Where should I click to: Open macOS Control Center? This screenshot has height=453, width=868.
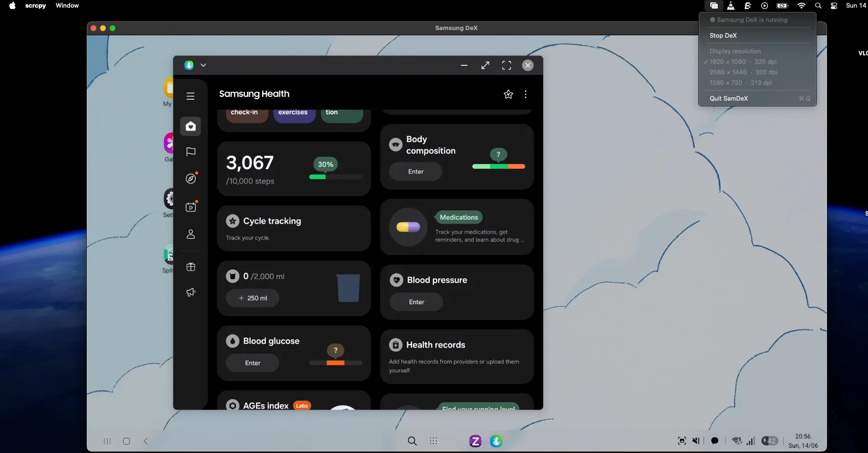[834, 6]
